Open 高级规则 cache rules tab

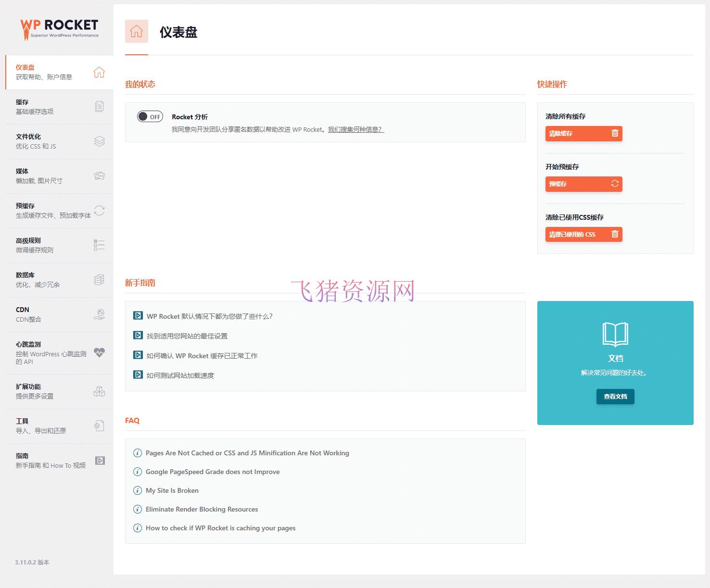click(59, 245)
